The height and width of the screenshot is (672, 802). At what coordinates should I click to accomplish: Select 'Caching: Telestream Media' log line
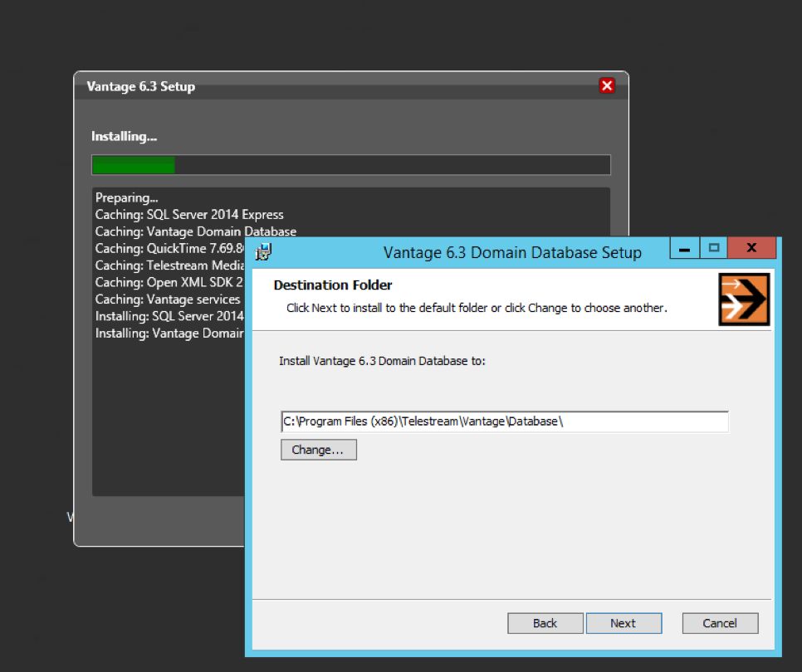169,265
